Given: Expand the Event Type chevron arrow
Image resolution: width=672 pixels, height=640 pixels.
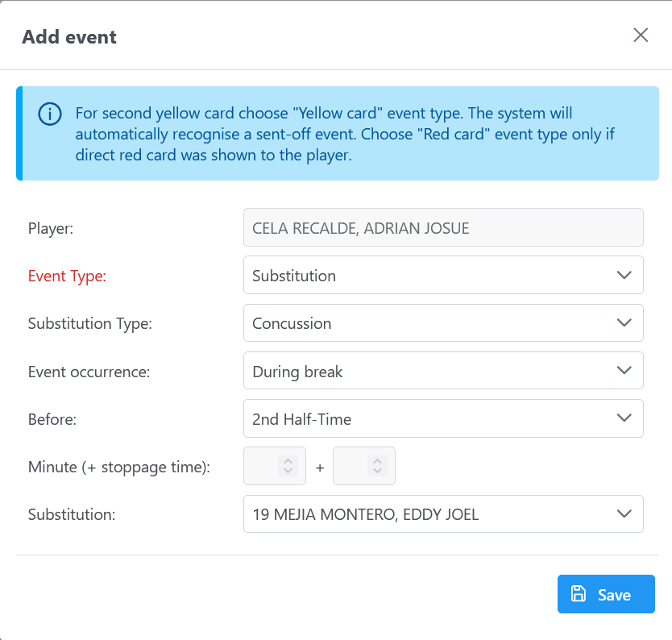Looking at the screenshot, I should click(x=623, y=276).
